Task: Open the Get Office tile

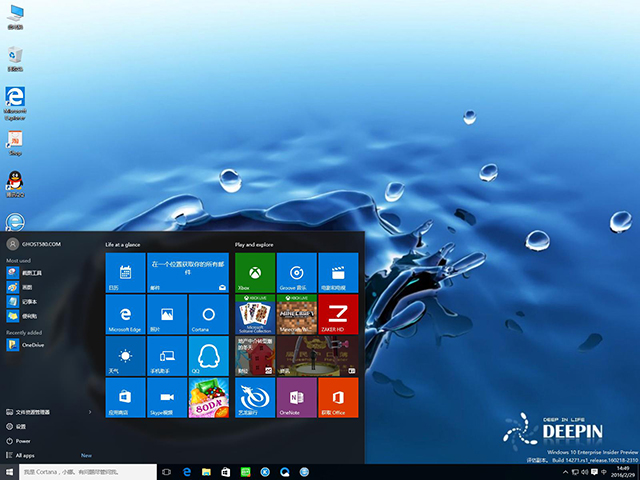Action: coord(338,397)
